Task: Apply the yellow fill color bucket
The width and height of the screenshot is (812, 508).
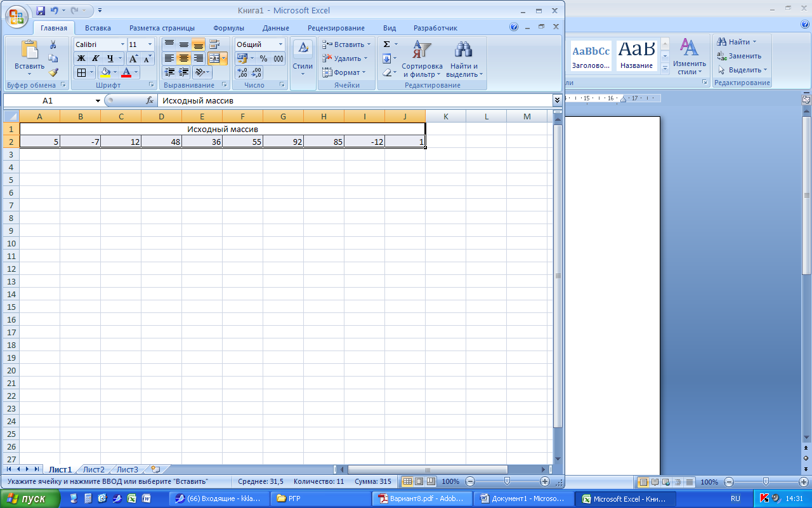Action: pos(105,72)
